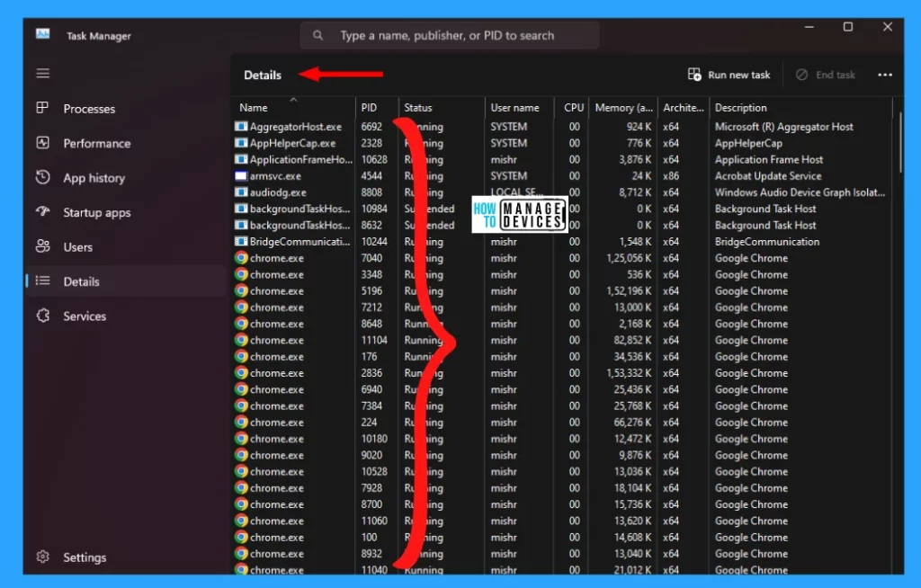Click Microsoft (R) Aggregator Host description
The height and width of the screenshot is (588, 921).
tap(783, 126)
